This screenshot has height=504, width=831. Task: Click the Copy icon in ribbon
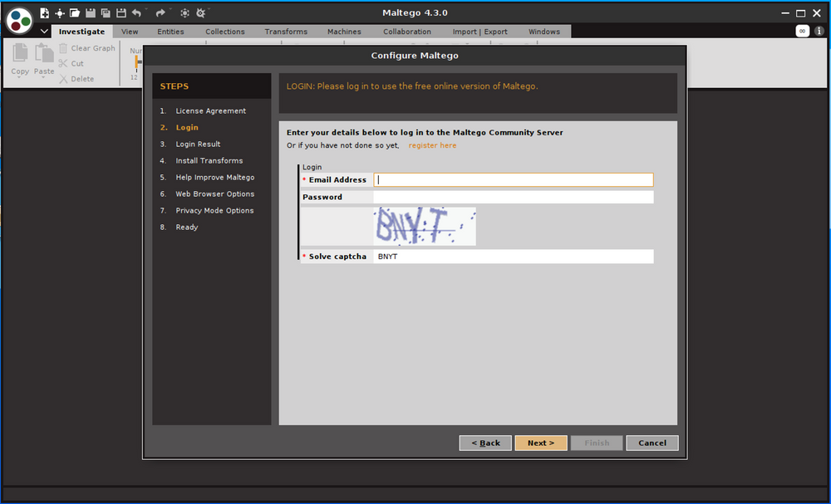point(20,59)
